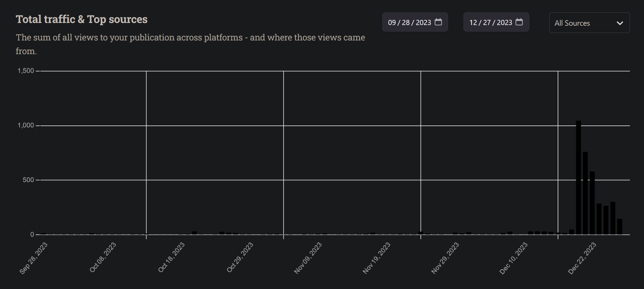Image resolution: width=644 pixels, height=289 pixels.
Task: Click the 'Oct 29, 2023' axis label
Action: [240, 257]
